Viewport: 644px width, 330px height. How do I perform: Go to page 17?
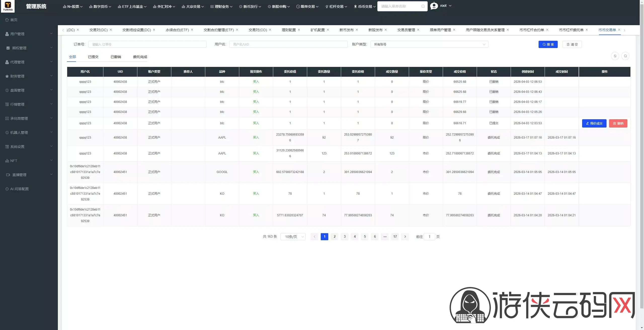click(395, 237)
